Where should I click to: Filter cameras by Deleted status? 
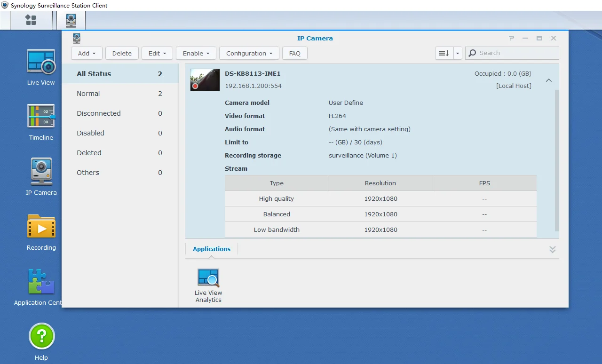(120, 153)
